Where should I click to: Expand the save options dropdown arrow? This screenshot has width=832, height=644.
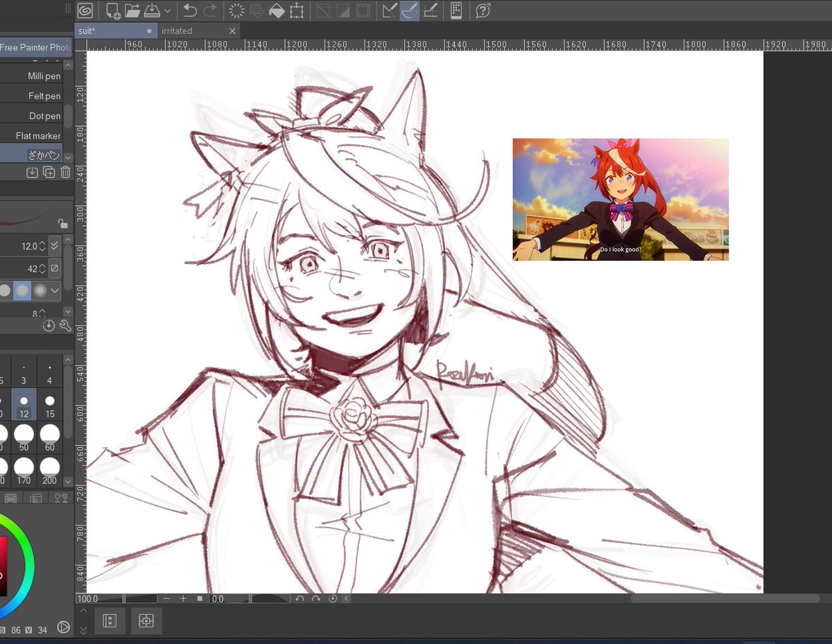167,11
